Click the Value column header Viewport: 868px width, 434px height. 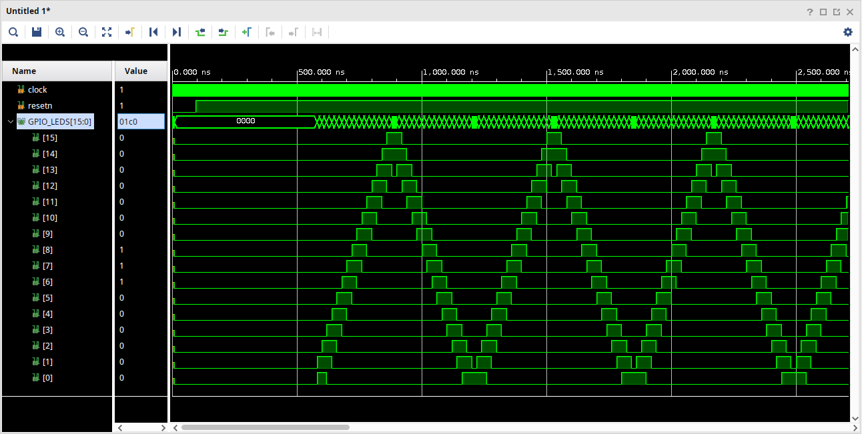pyautogui.click(x=136, y=71)
